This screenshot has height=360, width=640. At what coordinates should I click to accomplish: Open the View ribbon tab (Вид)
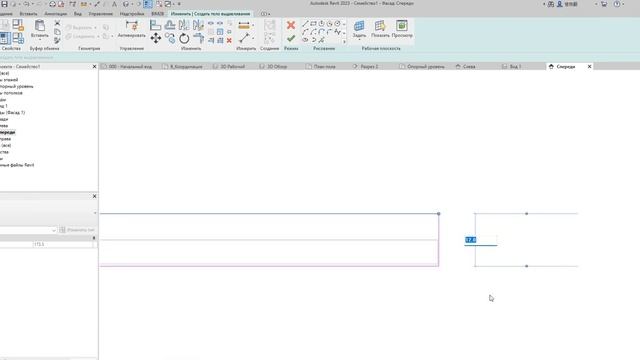[x=78, y=14]
